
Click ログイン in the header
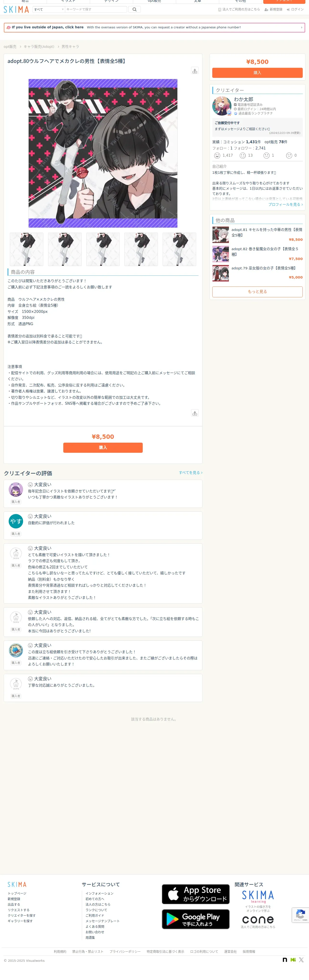pyautogui.click(x=295, y=10)
